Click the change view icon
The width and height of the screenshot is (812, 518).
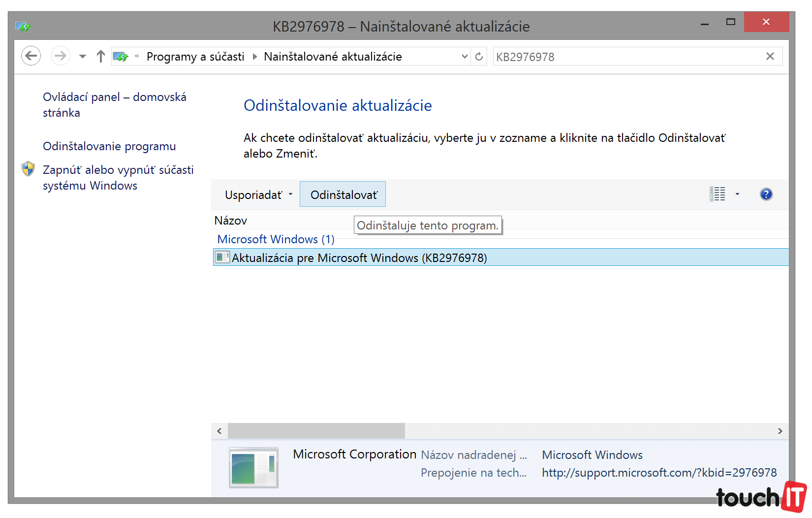click(x=718, y=194)
